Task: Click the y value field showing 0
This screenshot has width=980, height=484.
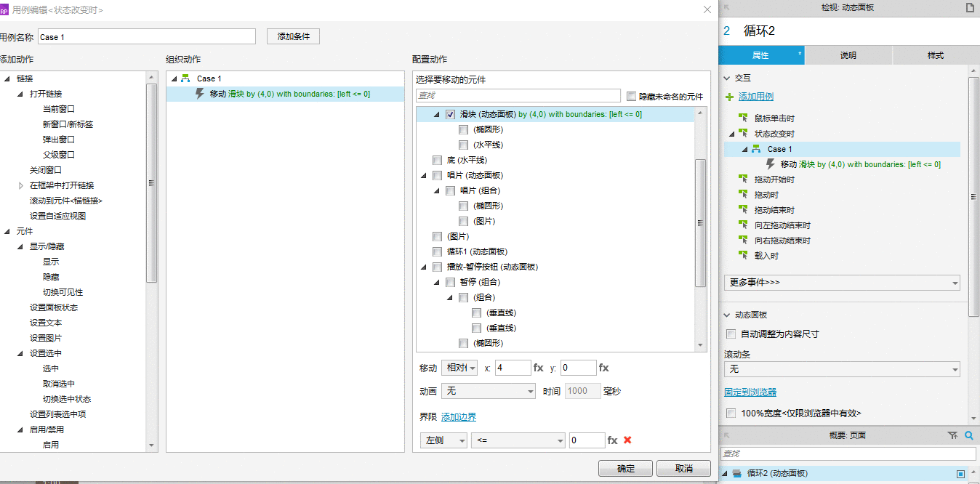Action: (x=579, y=368)
